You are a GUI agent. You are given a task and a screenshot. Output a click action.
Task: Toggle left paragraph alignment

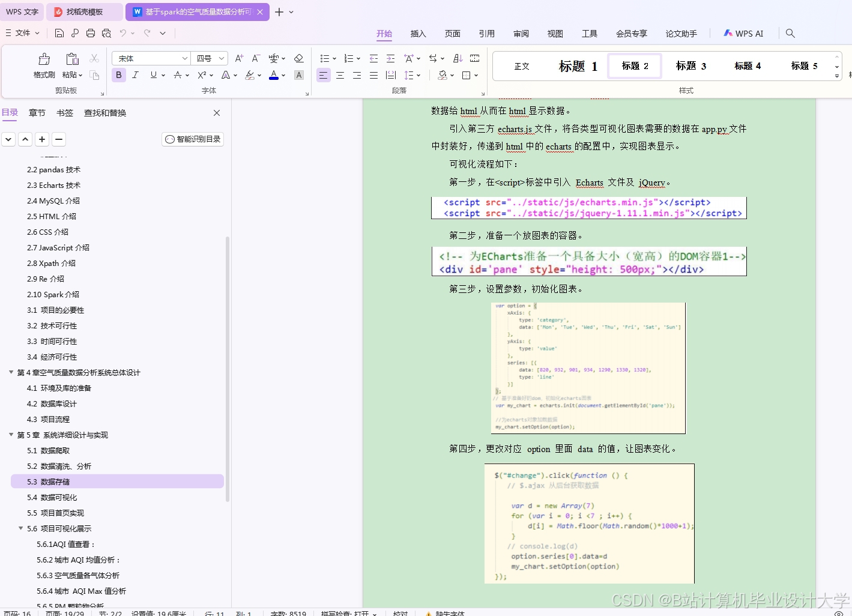323,75
